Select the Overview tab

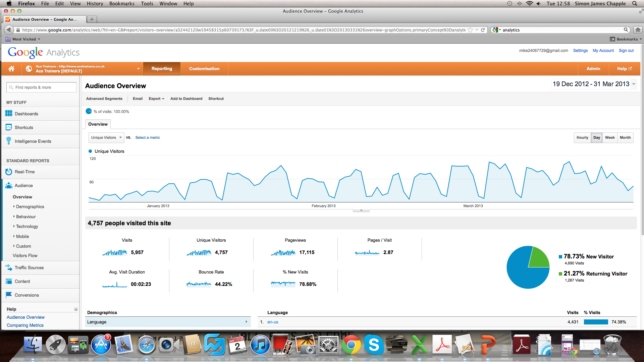98,124
